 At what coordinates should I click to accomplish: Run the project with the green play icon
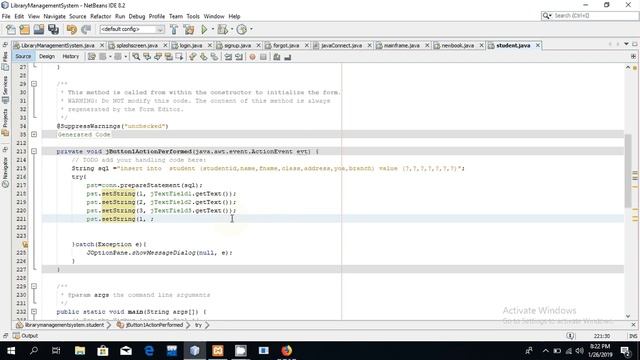coord(204,29)
